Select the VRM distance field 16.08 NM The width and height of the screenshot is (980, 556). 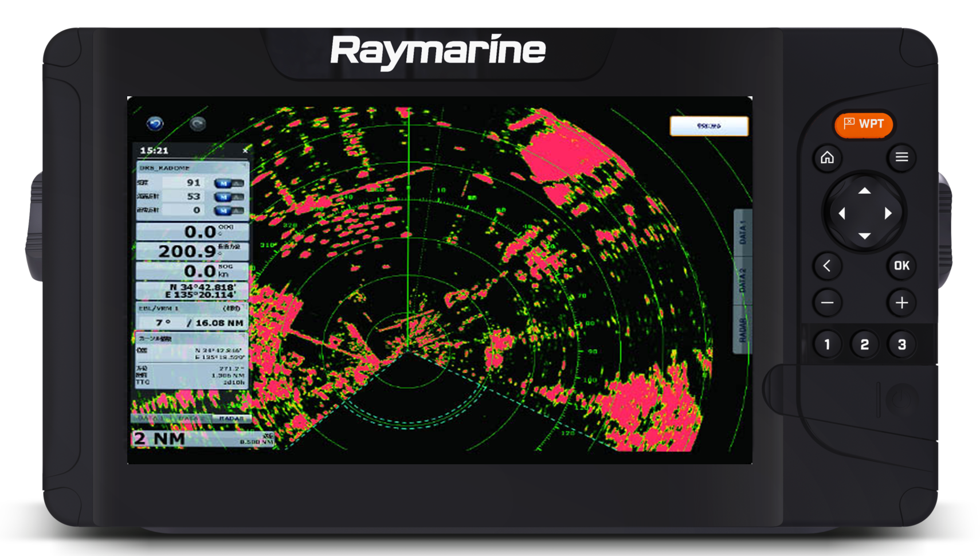click(219, 323)
